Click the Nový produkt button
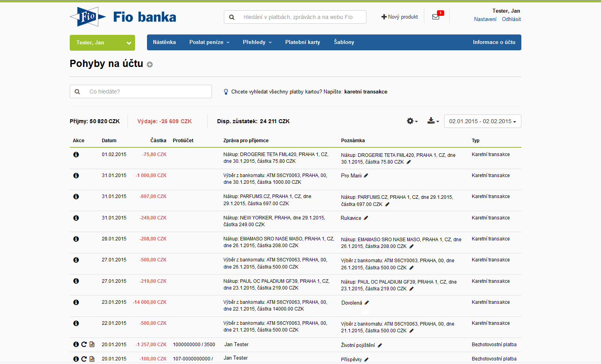Viewport: 601px width, 364px height. (399, 17)
